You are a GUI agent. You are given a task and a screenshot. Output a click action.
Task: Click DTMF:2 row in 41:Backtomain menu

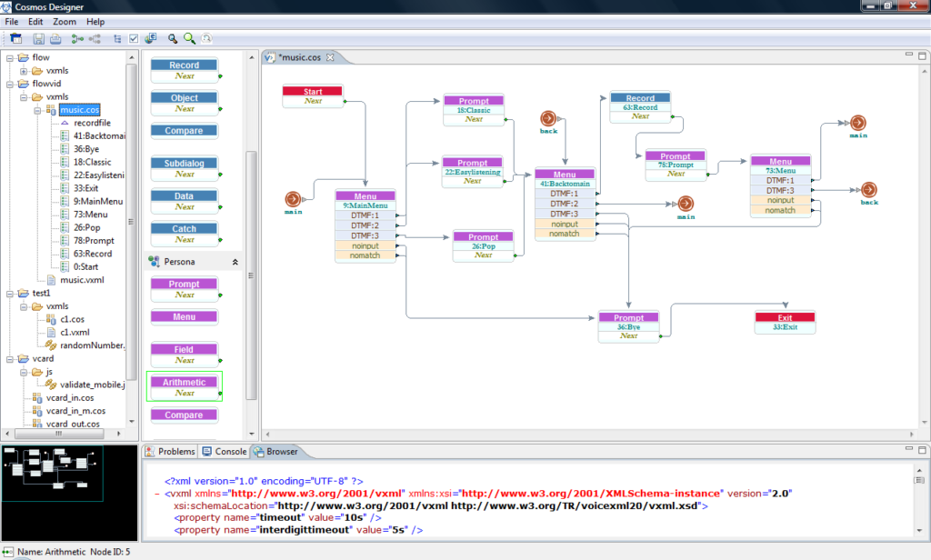565,204
